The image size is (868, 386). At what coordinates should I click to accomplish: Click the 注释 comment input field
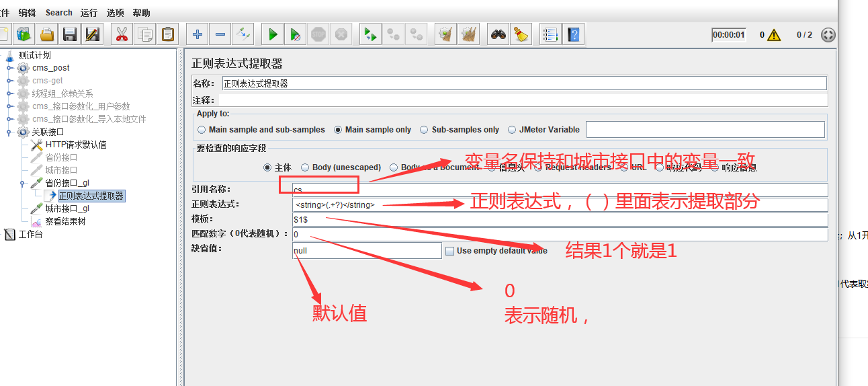point(524,100)
